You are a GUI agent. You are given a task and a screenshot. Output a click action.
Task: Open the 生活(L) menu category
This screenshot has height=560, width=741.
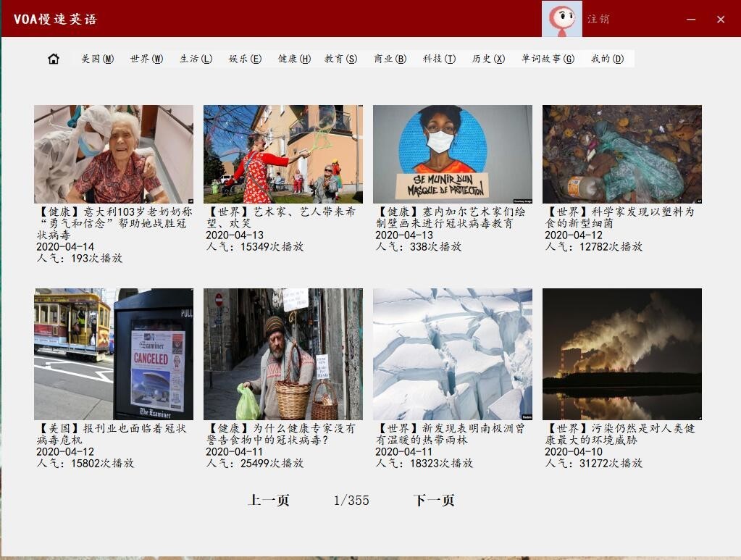click(196, 59)
